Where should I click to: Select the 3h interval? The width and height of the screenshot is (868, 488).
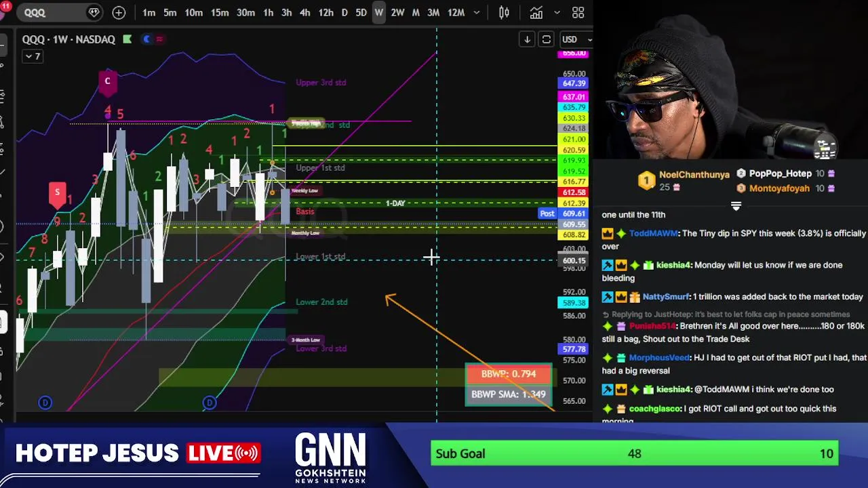click(x=287, y=12)
